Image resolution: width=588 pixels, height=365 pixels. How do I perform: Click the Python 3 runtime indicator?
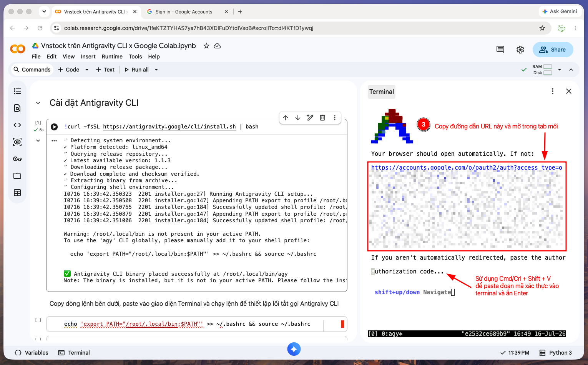click(x=555, y=353)
